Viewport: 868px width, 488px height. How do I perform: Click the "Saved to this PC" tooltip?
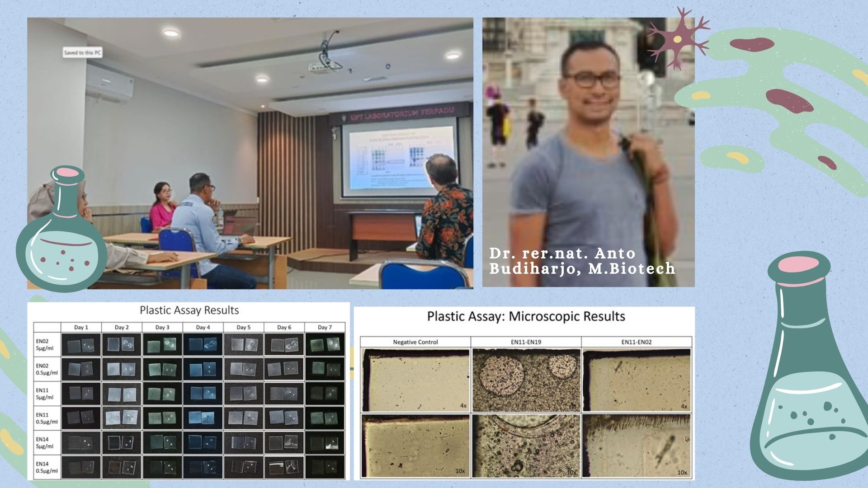(x=82, y=52)
